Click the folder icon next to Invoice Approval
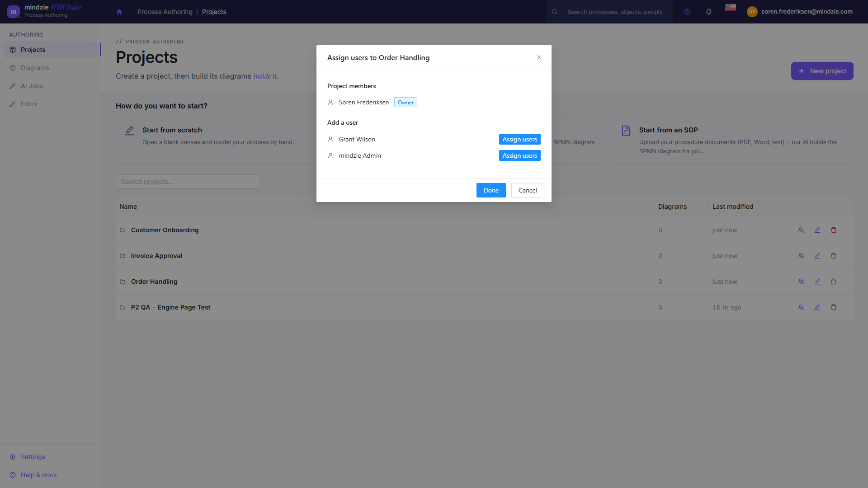 pyautogui.click(x=123, y=256)
